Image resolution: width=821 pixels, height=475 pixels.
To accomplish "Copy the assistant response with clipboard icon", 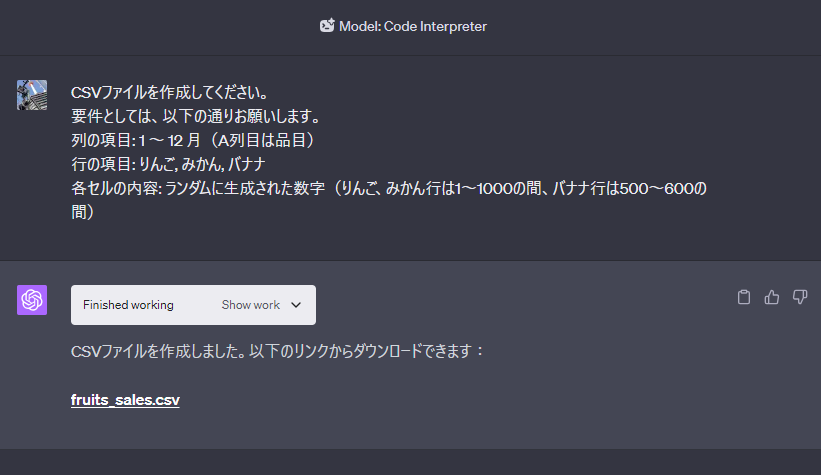I will pos(744,297).
